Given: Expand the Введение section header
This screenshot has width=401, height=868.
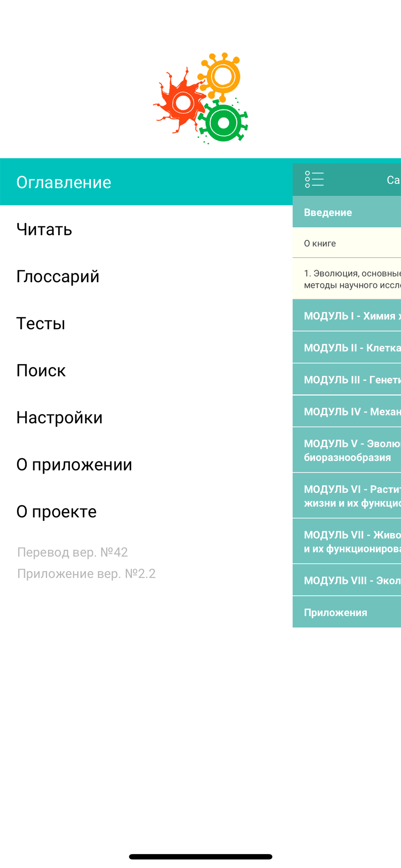Looking at the screenshot, I should pyautogui.click(x=347, y=212).
